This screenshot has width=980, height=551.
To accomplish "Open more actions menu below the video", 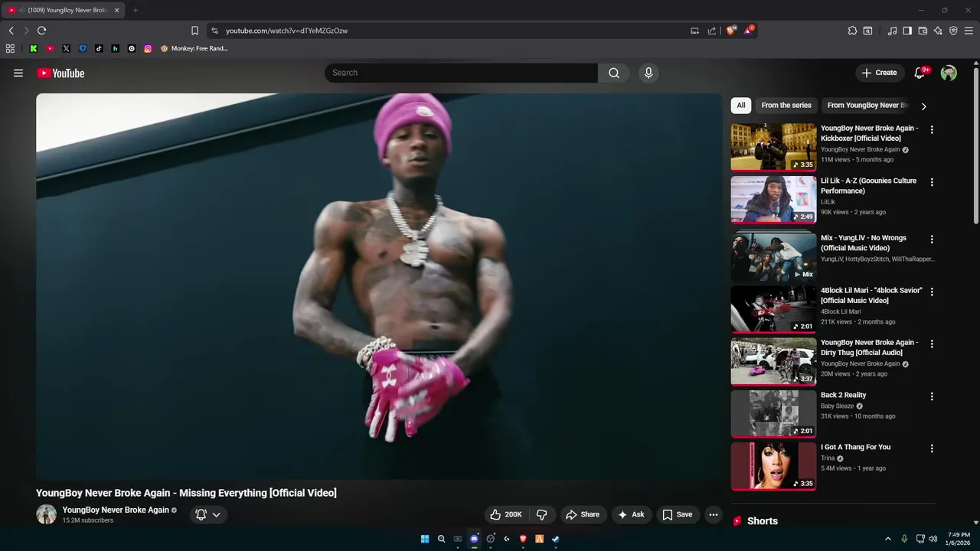I will tap(714, 514).
